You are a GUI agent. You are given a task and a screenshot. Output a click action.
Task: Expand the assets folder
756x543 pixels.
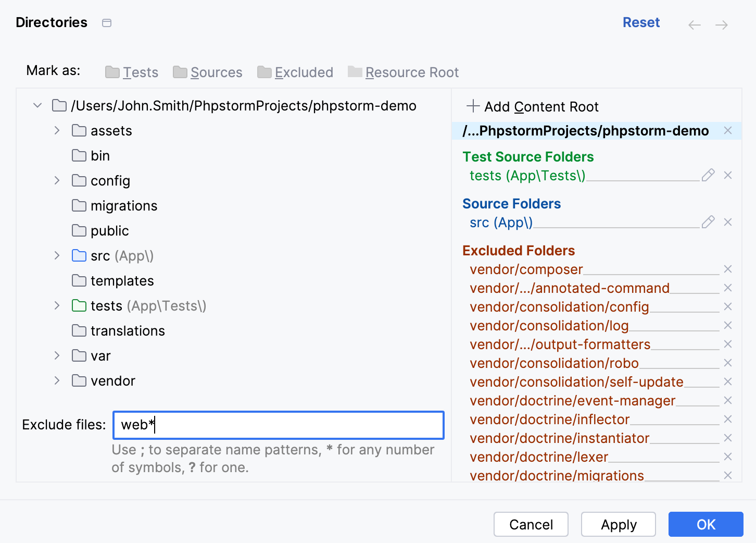56,130
